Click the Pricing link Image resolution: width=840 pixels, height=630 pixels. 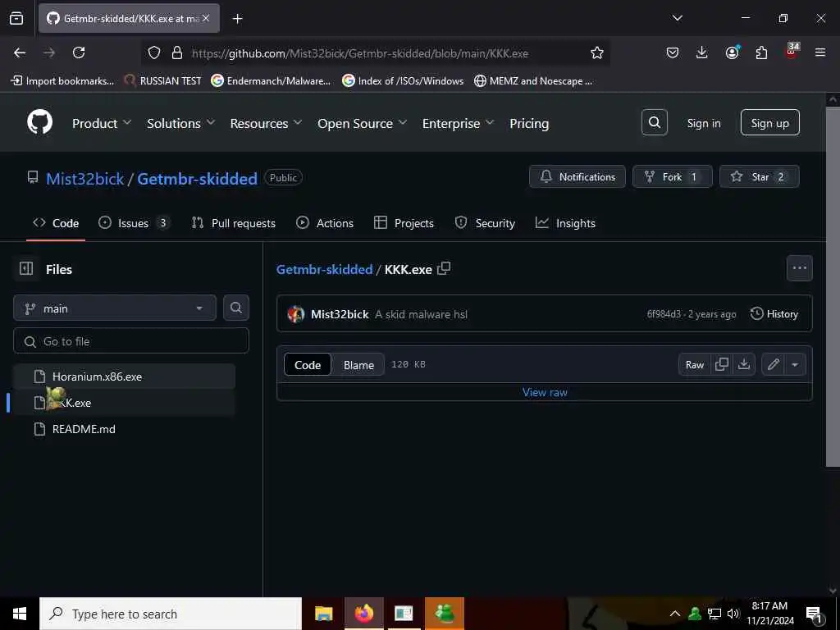pyautogui.click(x=529, y=123)
